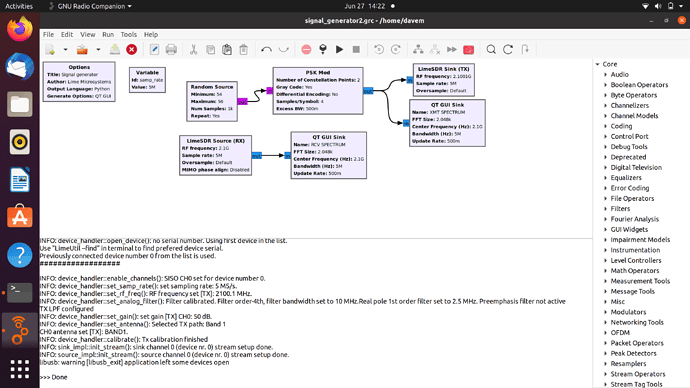Open Terminal from the Ubuntu dock

(19, 293)
